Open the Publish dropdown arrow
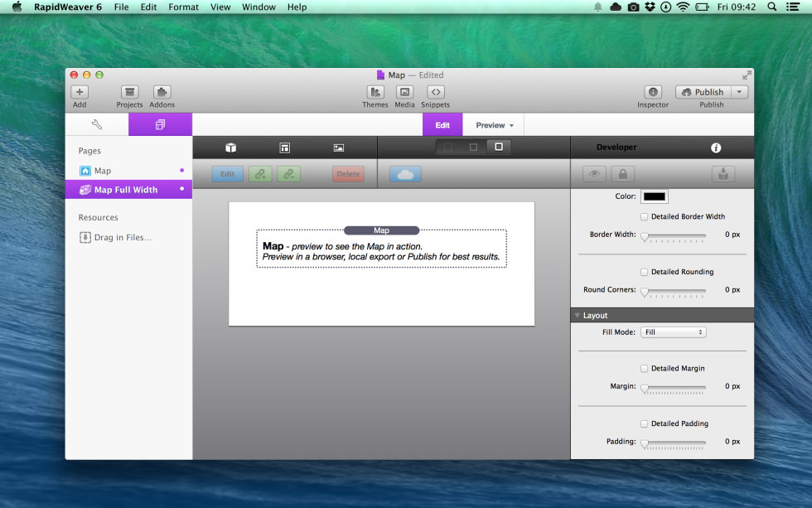Viewport: 812px width, 508px height. pyautogui.click(x=739, y=92)
